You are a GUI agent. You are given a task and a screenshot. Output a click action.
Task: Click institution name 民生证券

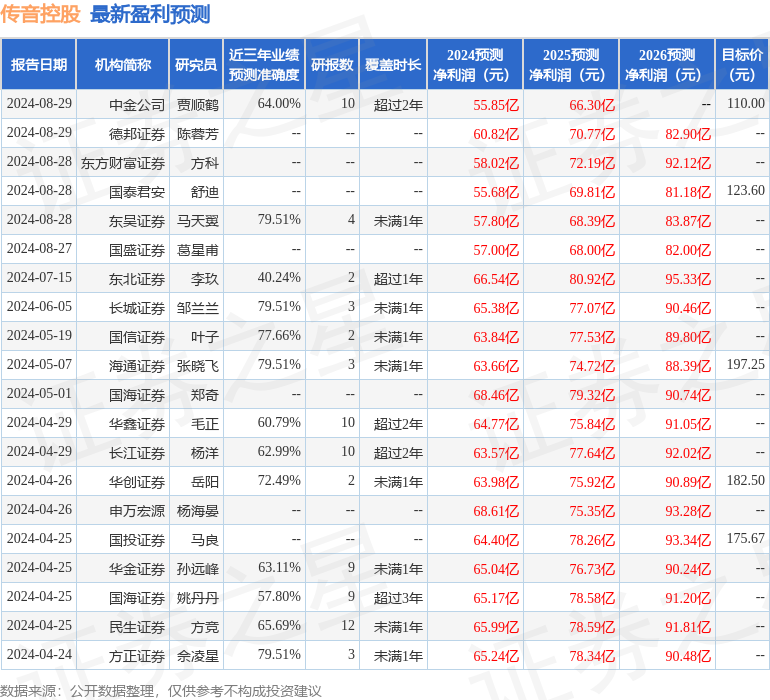coord(137,626)
